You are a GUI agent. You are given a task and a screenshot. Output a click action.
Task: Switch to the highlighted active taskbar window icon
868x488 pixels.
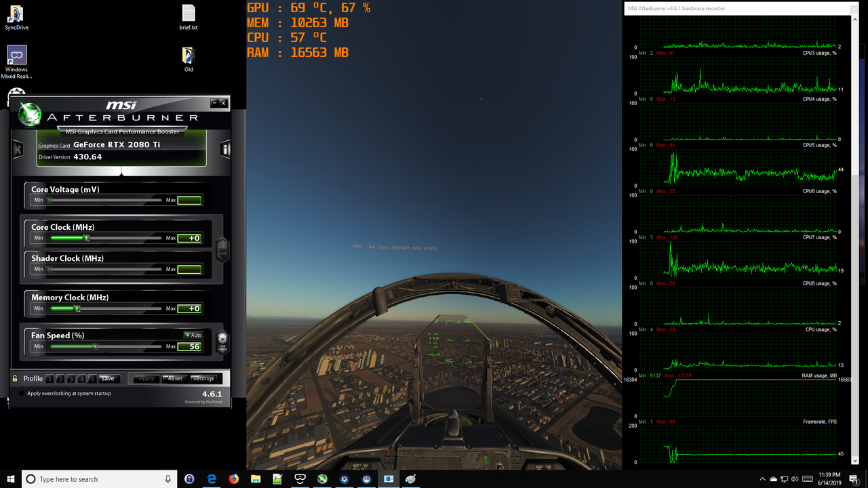(x=389, y=479)
